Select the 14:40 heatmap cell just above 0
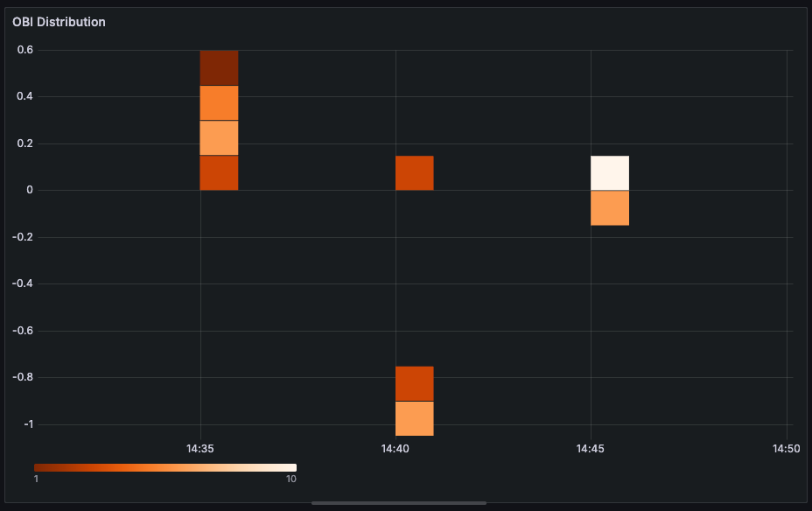This screenshot has width=812, height=511. coord(414,172)
